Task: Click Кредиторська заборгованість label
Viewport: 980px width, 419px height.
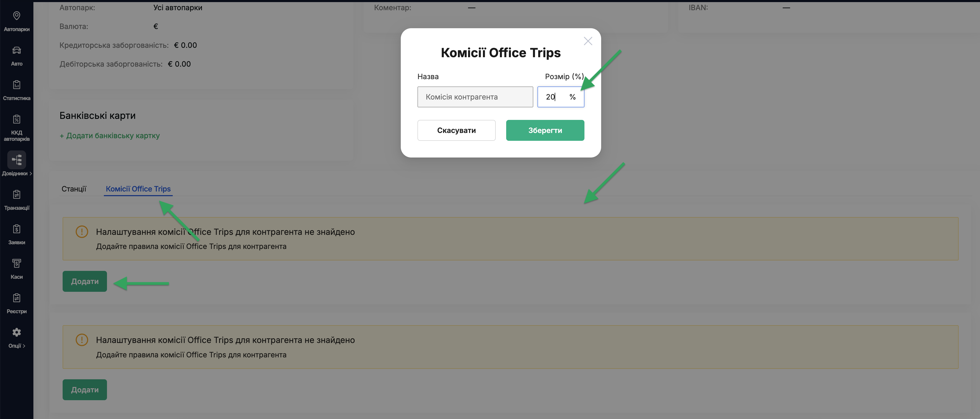Action: point(114,45)
